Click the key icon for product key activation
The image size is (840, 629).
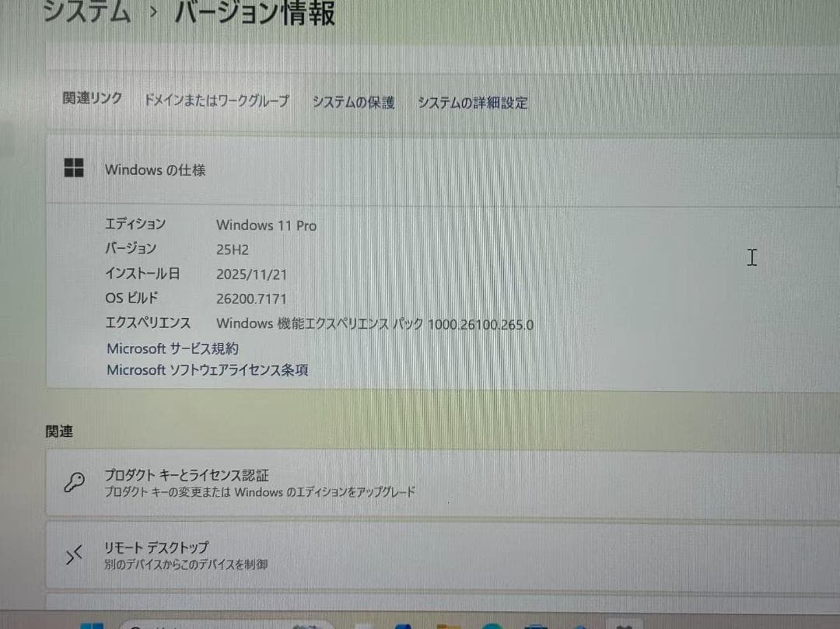pos(74,482)
